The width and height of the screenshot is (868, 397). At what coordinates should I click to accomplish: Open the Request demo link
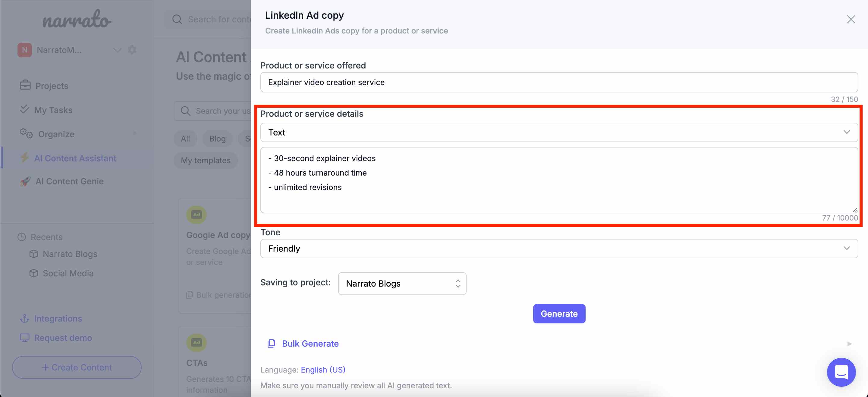63,338
